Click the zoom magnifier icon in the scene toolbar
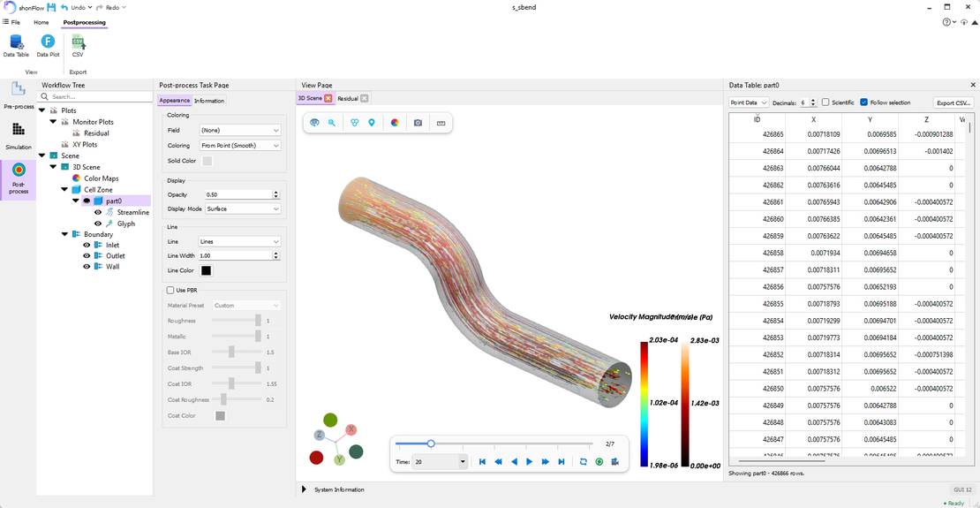980x508 pixels. 332,123
